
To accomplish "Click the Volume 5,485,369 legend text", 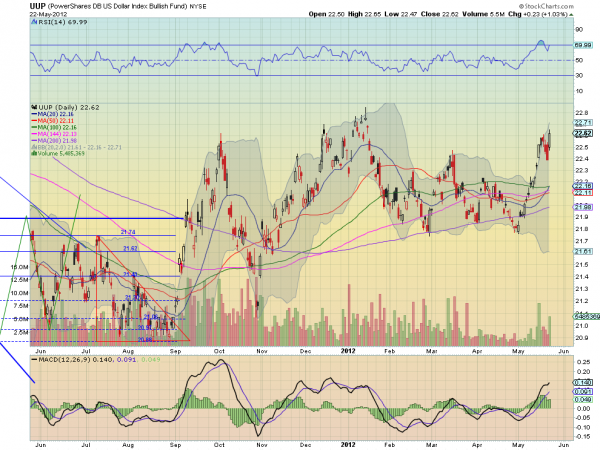I will click(x=61, y=153).
